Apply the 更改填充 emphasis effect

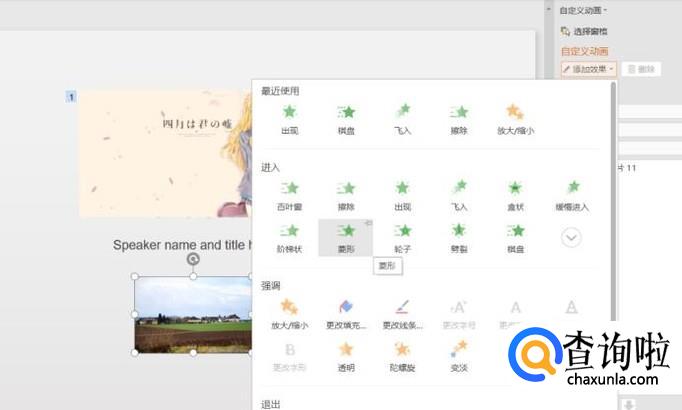click(x=346, y=314)
